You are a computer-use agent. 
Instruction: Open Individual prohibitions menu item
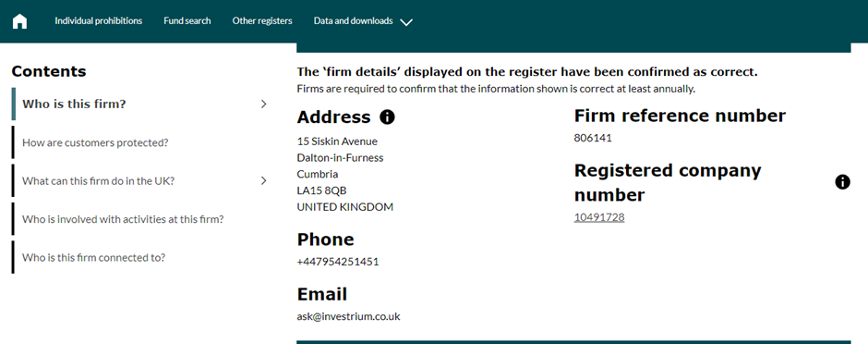point(99,21)
